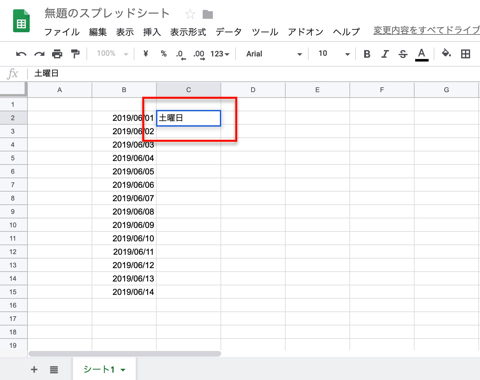The image size is (480, 380).
Task: Select row 19 header
Action: pyautogui.click(x=13, y=345)
